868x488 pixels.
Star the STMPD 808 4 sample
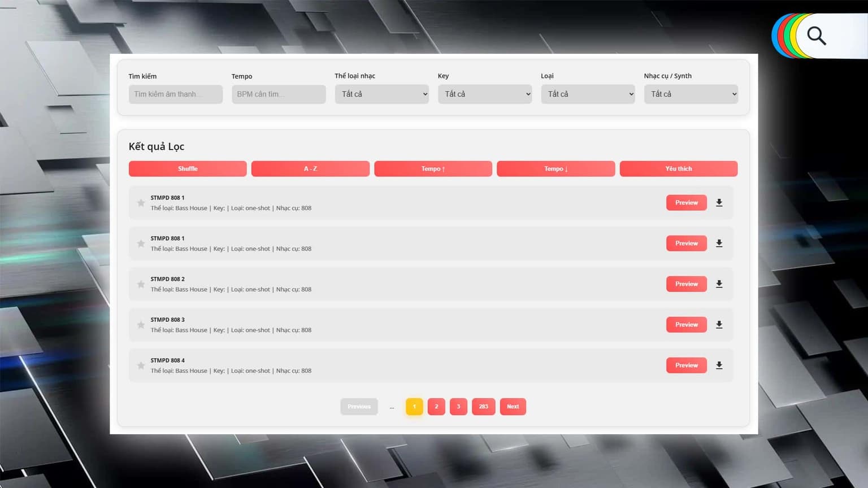[x=141, y=365]
